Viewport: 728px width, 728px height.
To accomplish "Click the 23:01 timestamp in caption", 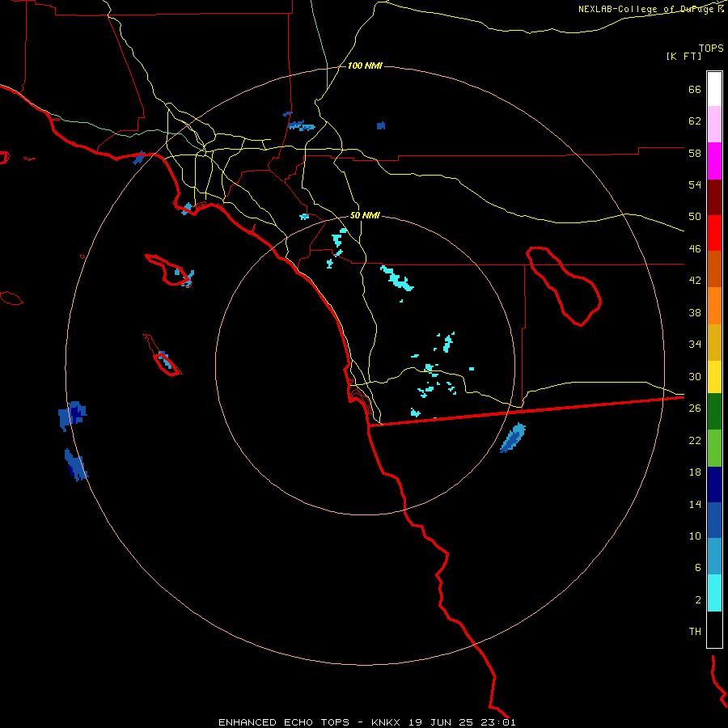I will pyautogui.click(x=498, y=722).
